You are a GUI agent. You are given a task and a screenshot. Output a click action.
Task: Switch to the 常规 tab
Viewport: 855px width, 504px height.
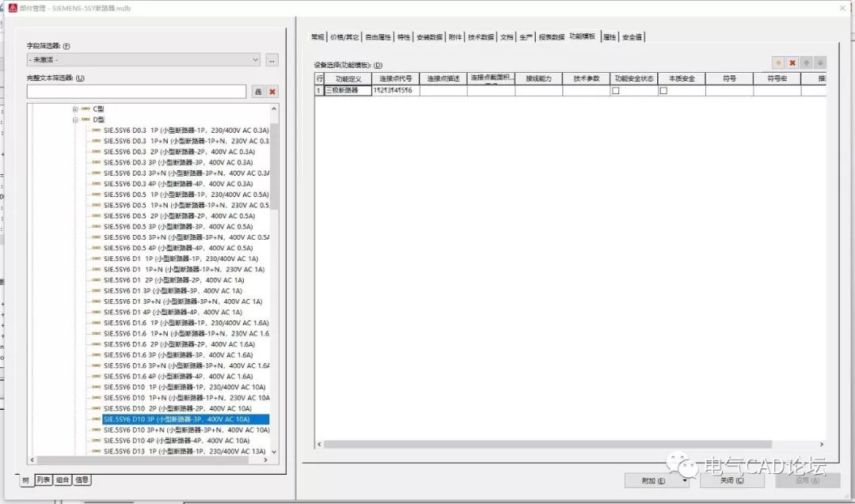tap(317, 37)
